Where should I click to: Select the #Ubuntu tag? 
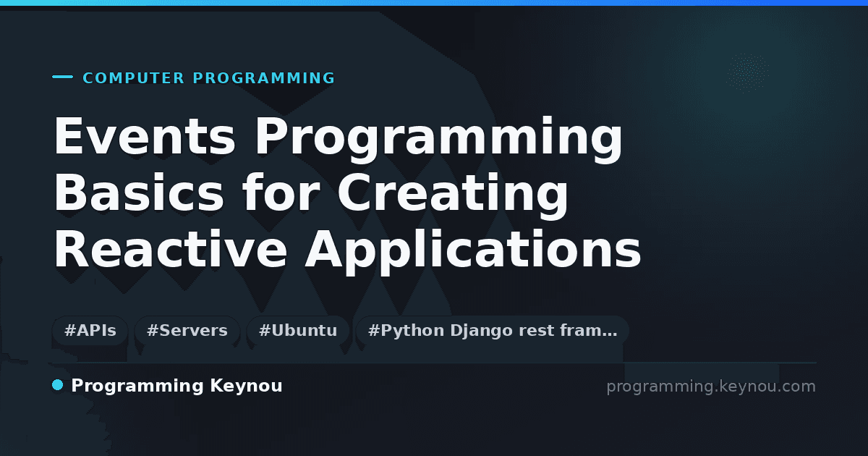[298, 331]
